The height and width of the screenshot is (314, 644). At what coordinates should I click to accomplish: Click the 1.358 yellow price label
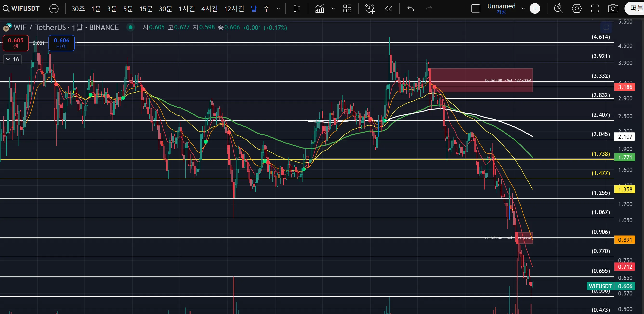pyautogui.click(x=624, y=189)
